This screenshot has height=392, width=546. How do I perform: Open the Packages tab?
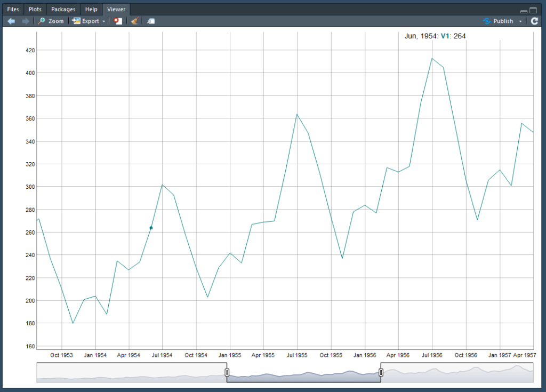[63, 9]
